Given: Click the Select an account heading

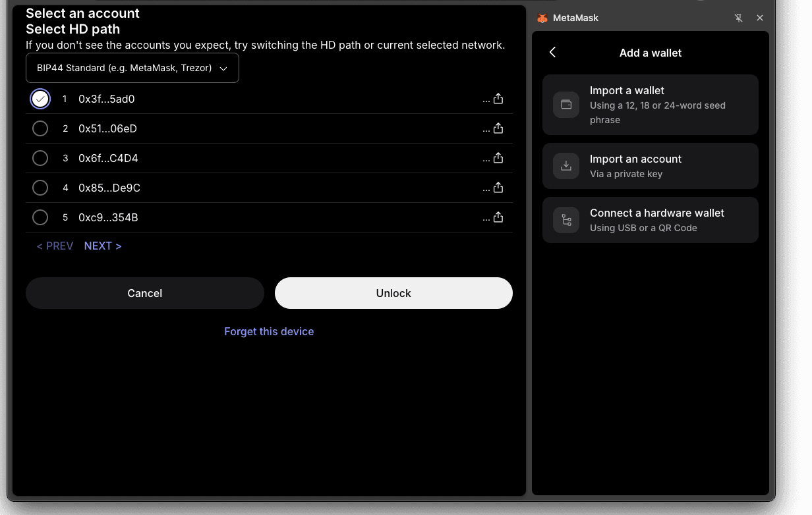Looking at the screenshot, I should (x=83, y=13).
